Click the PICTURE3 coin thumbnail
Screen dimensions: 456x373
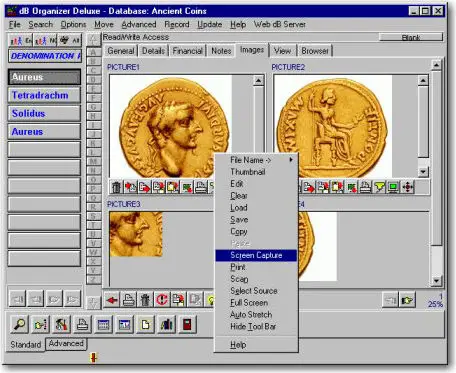pyautogui.click(x=136, y=234)
